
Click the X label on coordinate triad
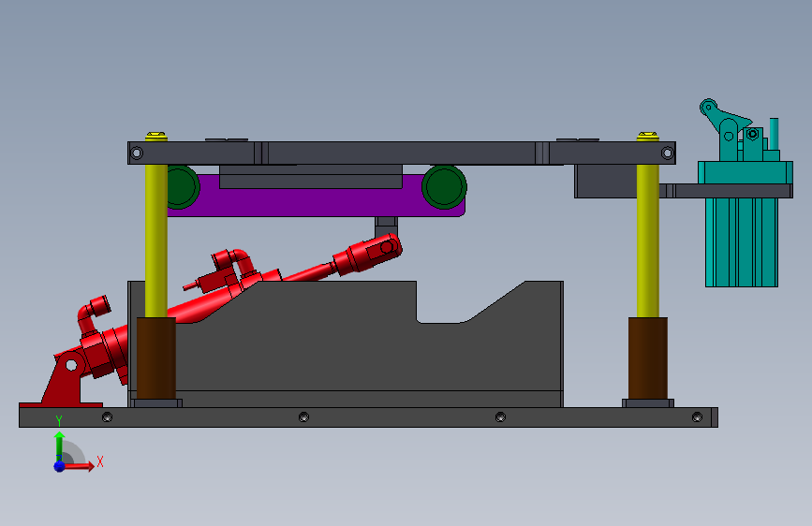coord(100,461)
